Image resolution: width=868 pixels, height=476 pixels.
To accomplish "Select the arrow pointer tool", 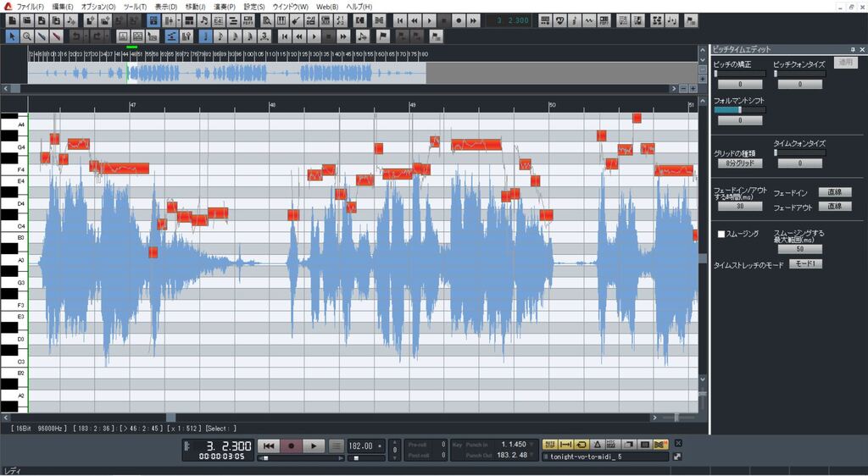I will (12, 36).
